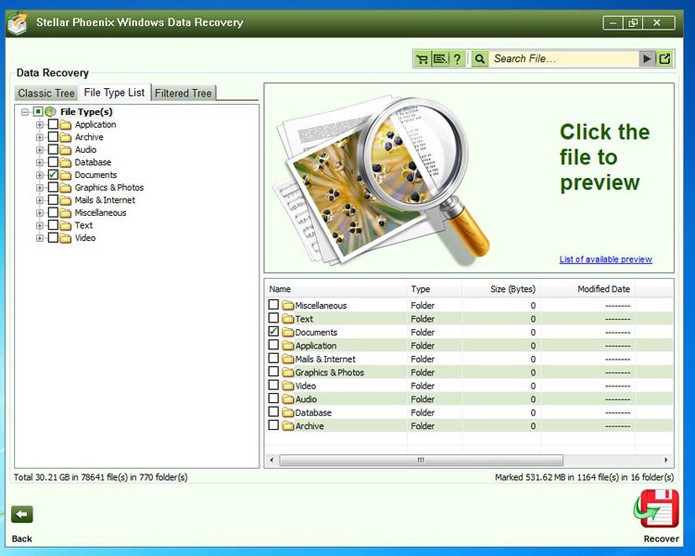Click the Back label button
Viewport: 695px width, 556px height.
22,538
